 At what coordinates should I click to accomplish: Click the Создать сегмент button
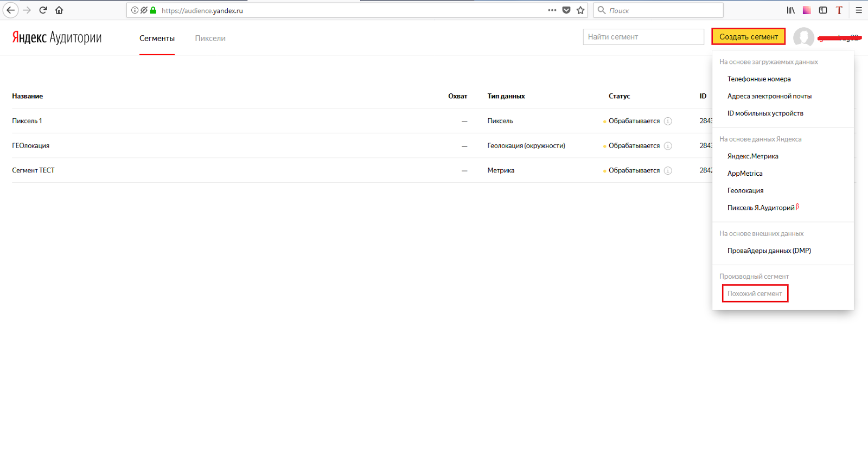(749, 37)
